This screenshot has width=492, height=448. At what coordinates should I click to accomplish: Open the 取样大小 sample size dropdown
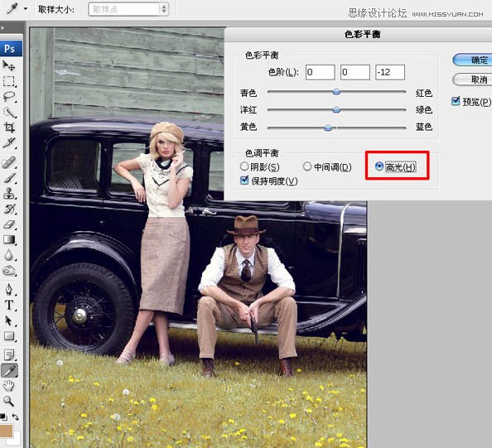(128, 9)
